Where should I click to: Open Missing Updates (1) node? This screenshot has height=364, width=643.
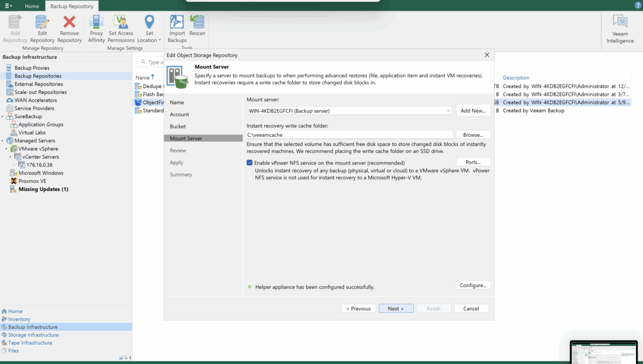(43, 189)
